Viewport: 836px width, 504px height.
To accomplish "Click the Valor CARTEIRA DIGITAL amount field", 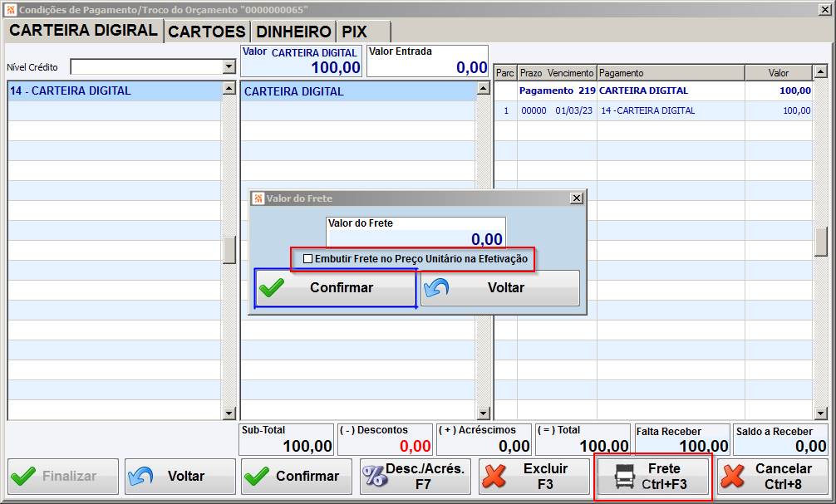I will (301, 61).
